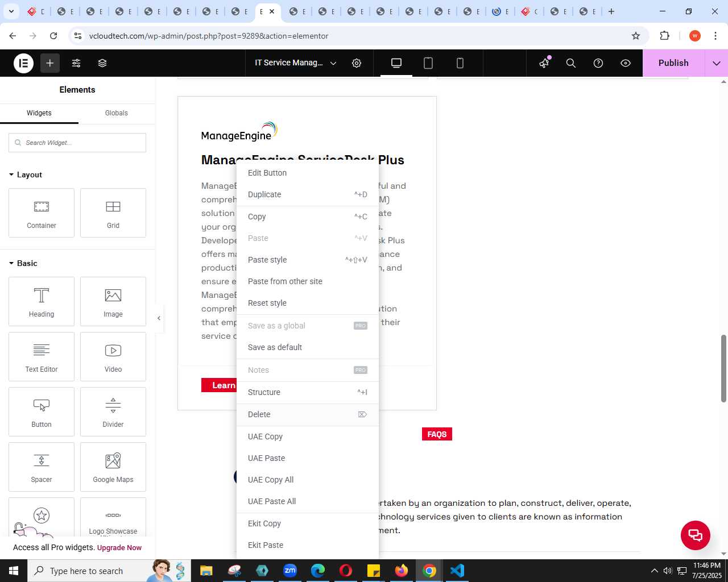The height and width of the screenshot is (582, 728).
Task: Click the red FAQS badge
Action: [x=437, y=434]
